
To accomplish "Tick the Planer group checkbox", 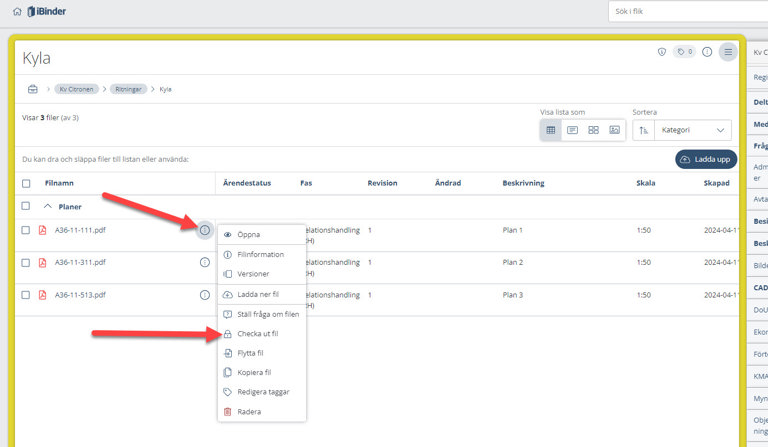I will (26, 206).
